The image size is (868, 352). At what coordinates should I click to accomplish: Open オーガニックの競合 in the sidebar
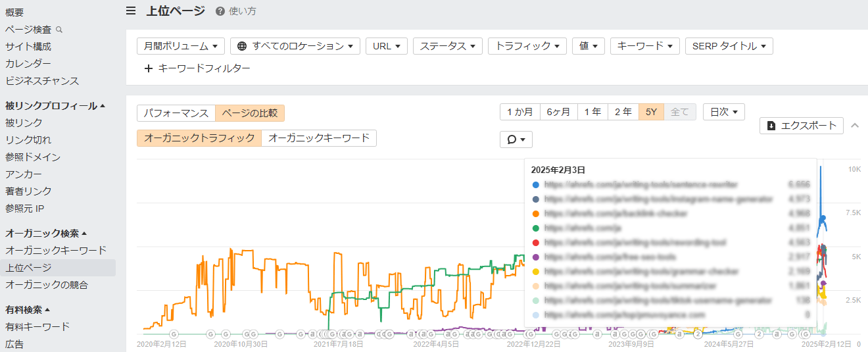[x=47, y=285]
